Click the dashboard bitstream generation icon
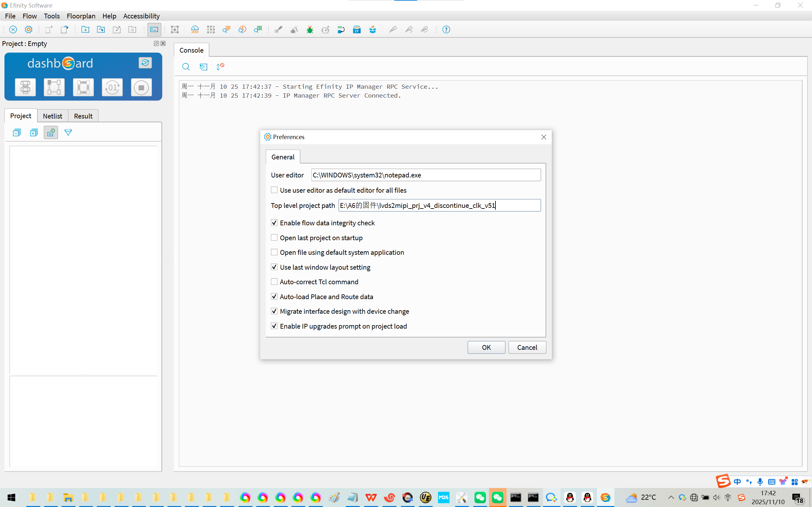 pyautogui.click(x=112, y=87)
